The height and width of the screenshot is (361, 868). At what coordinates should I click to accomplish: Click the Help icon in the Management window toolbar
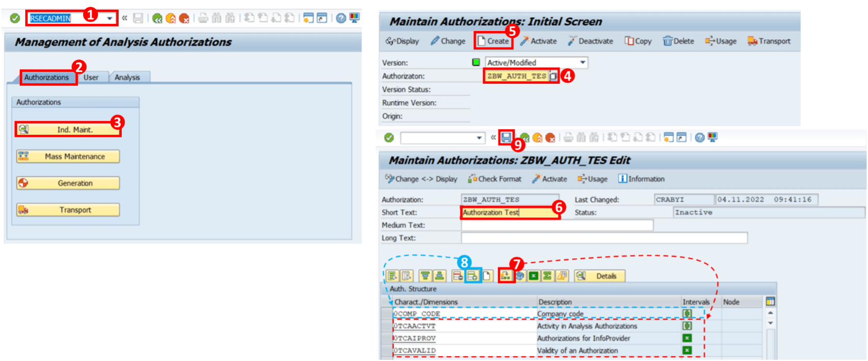[x=341, y=18]
